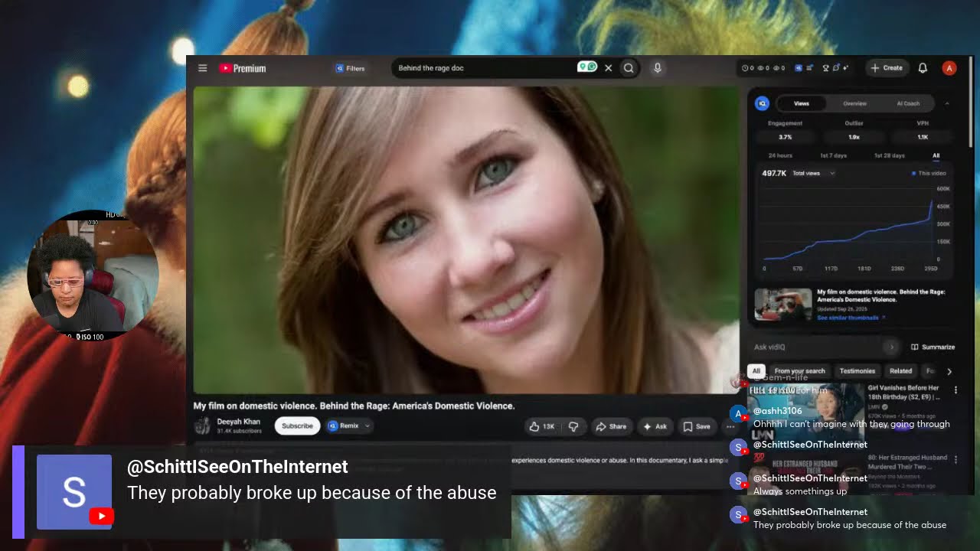This screenshot has height=551, width=980.
Task: Open vidIQ achievements trophy icon
Action: 826,68
